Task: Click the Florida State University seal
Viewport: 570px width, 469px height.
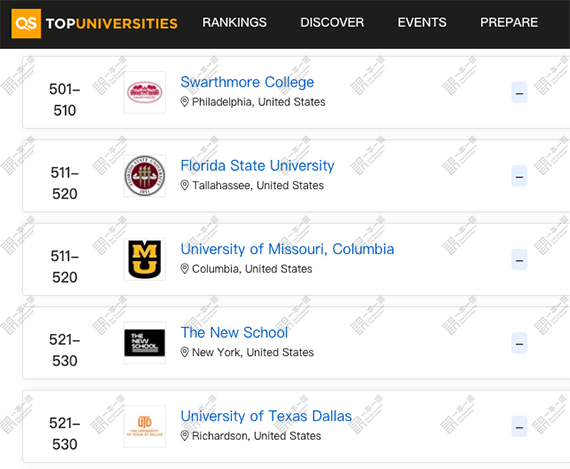Action: 145,176
